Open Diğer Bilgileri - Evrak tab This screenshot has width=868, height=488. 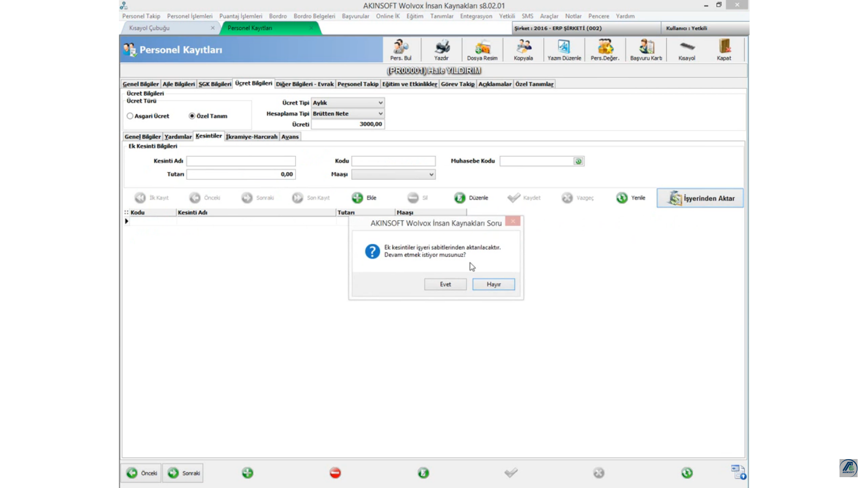[305, 84]
